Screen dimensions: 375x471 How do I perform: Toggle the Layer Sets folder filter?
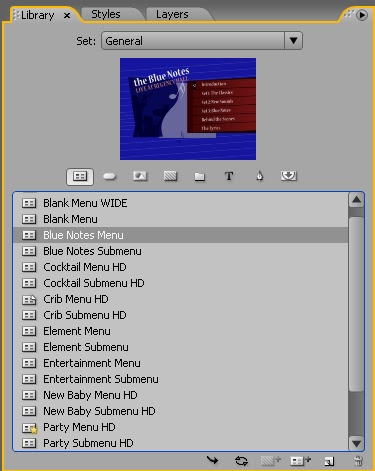click(x=200, y=176)
